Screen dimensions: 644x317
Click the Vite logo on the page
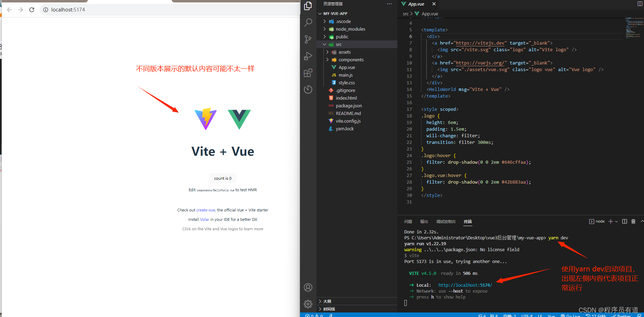(206, 119)
